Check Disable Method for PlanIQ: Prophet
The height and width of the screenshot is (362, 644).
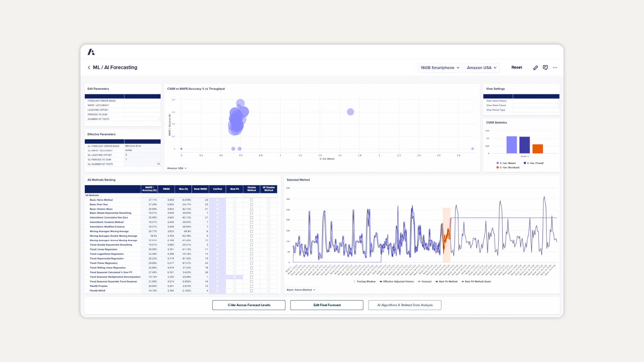251,286
